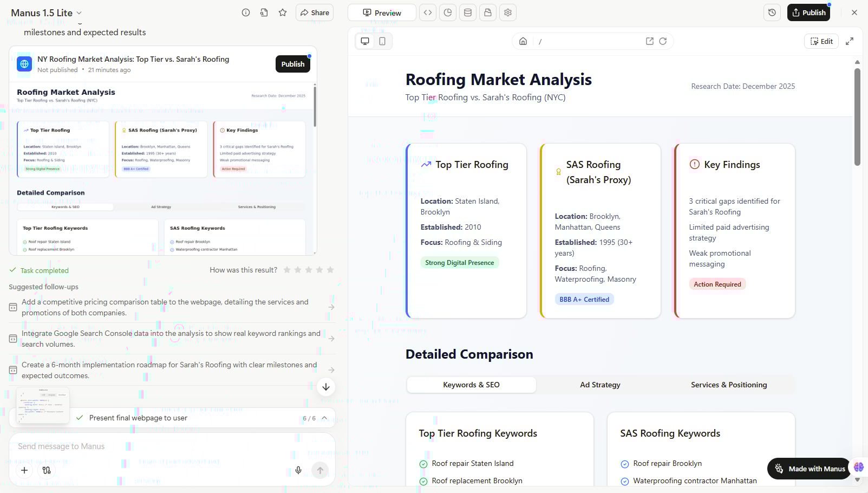Click the Send message to Manus field
Screen dimensions: 868x493
[172, 446]
